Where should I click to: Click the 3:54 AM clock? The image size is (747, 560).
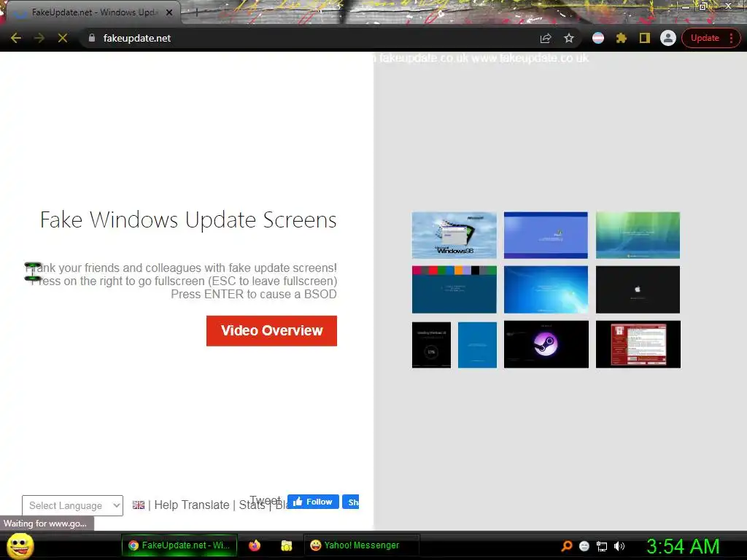pyautogui.click(x=683, y=546)
